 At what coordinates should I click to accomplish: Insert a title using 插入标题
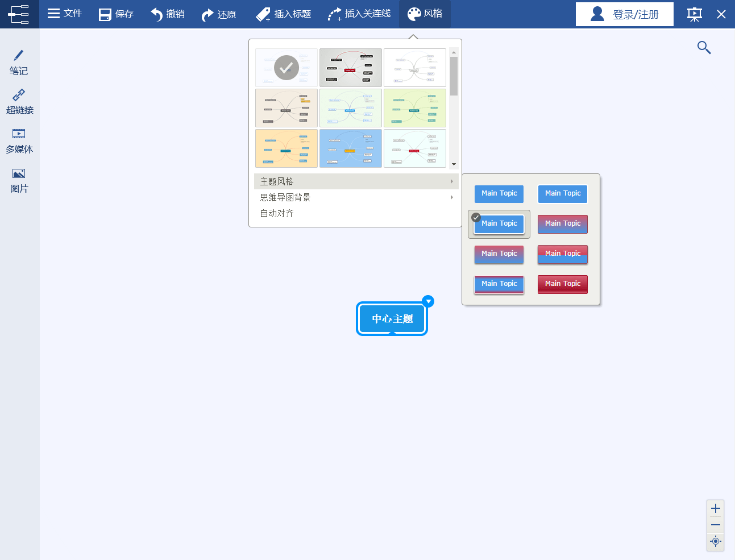click(283, 14)
